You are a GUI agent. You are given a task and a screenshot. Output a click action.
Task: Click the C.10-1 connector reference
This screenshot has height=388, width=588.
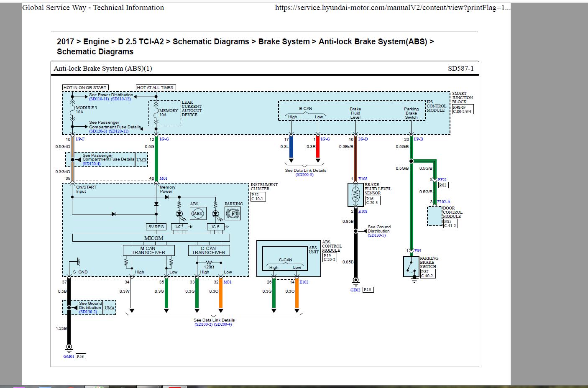257,199
